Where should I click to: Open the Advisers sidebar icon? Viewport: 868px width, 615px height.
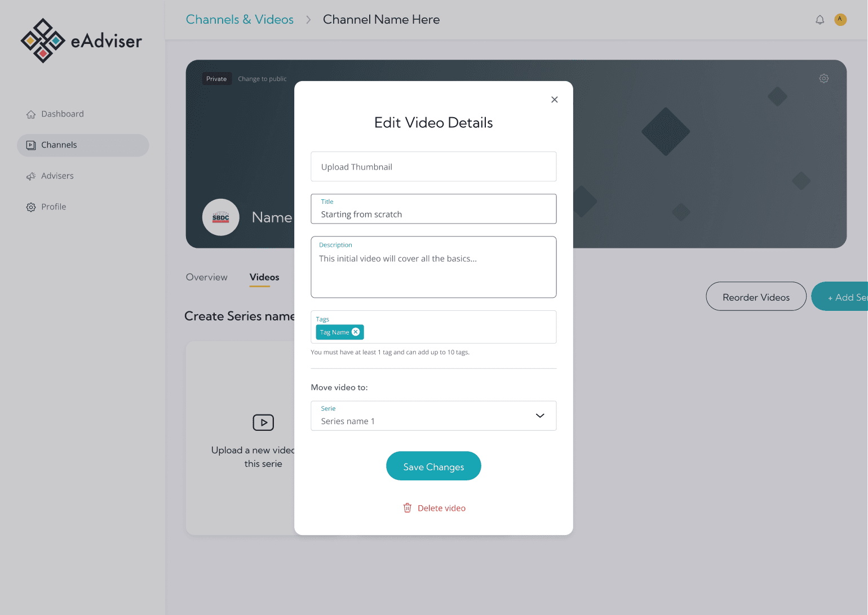click(x=31, y=176)
